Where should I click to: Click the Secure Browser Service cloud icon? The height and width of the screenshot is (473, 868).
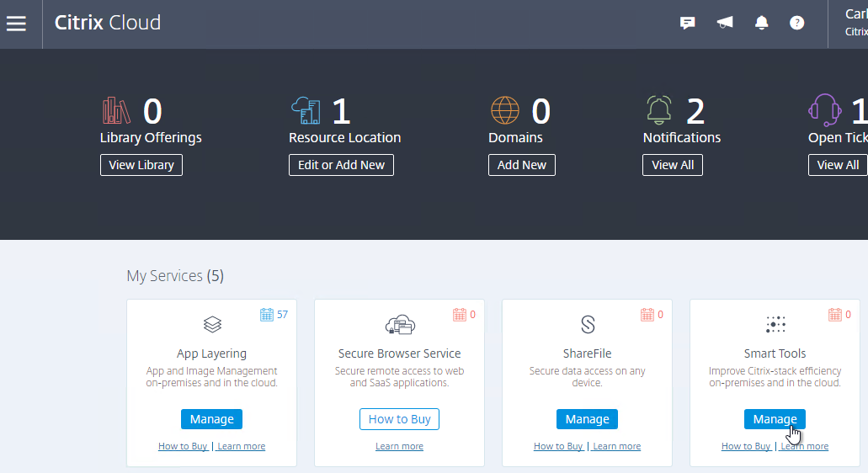tap(400, 325)
